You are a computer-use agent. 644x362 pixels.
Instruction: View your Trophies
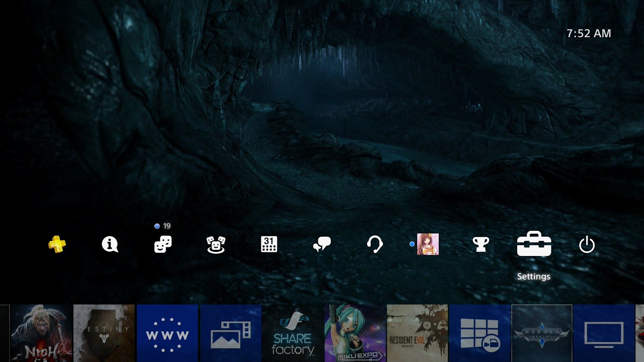(480, 244)
